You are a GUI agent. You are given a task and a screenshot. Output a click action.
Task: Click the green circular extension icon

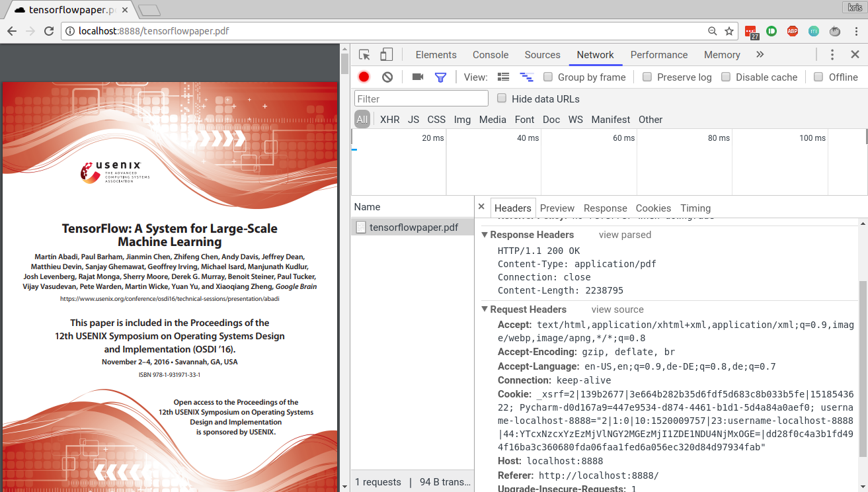pyautogui.click(x=771, y=31)
